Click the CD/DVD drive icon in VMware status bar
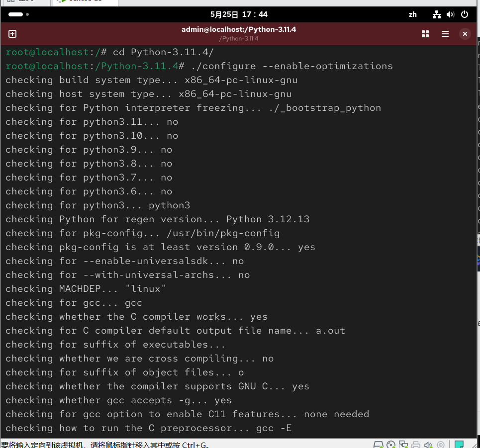Image resolution: width=480 pixels, height=448 pixels. (391, 445)
